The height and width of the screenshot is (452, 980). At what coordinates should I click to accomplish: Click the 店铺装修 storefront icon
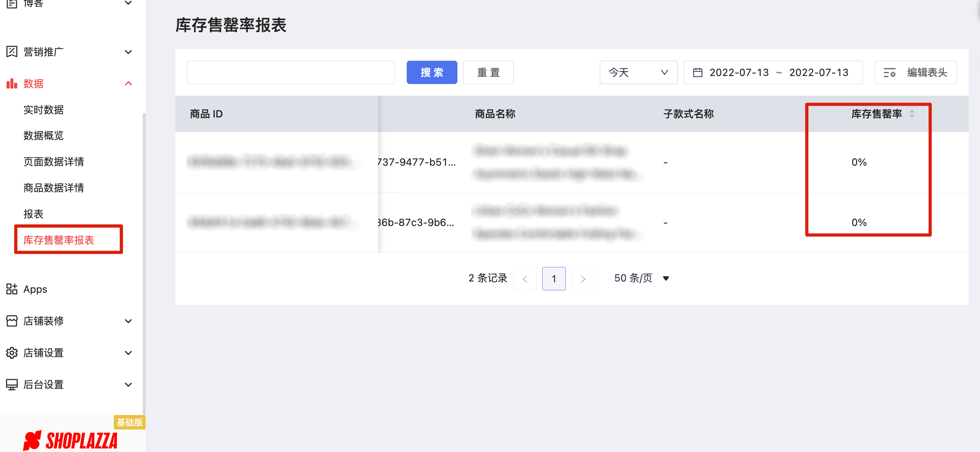pyautogui.click(x=11, y=321)
